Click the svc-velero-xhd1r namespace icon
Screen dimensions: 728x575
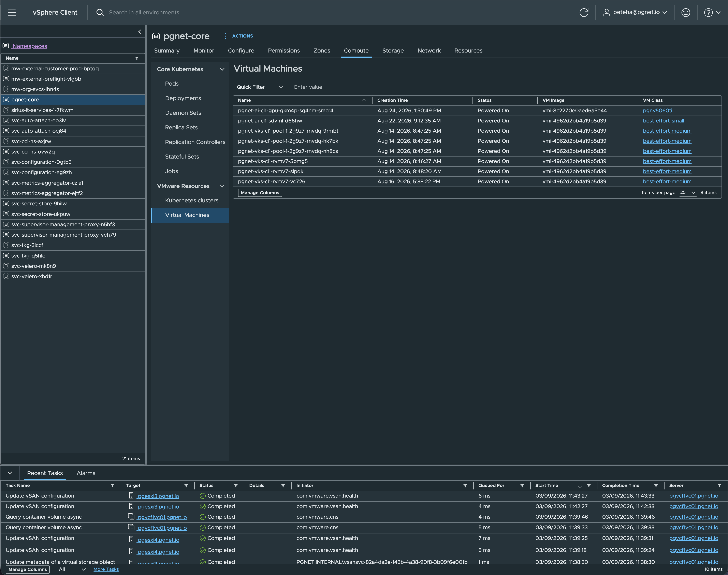coord(6,276)
